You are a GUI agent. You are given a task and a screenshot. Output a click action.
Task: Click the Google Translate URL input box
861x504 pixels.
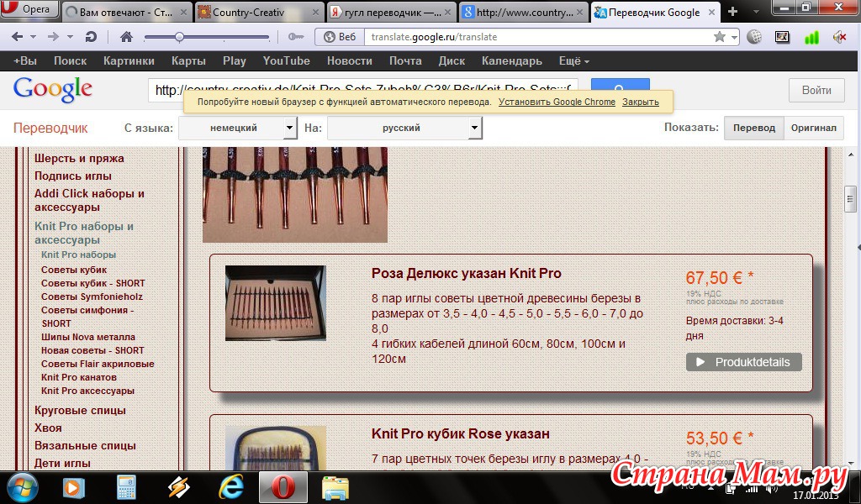pyautogui.click(x=363, y=90)
